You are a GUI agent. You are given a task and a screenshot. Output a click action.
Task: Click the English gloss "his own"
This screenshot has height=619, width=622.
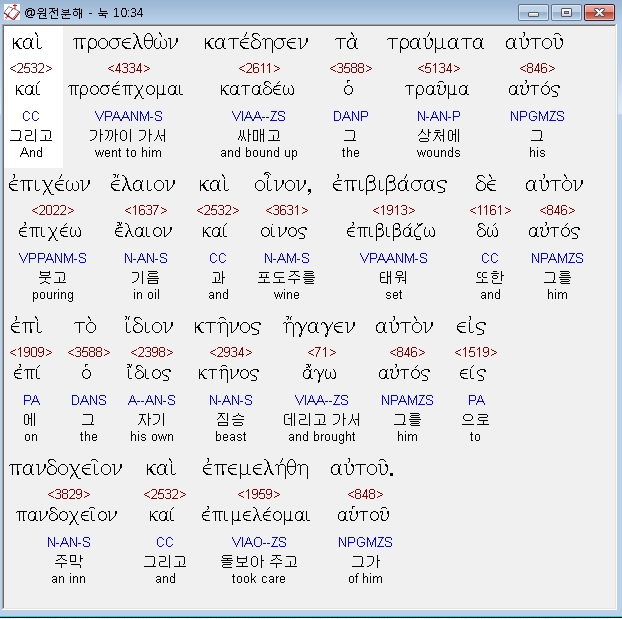(152, 437)
